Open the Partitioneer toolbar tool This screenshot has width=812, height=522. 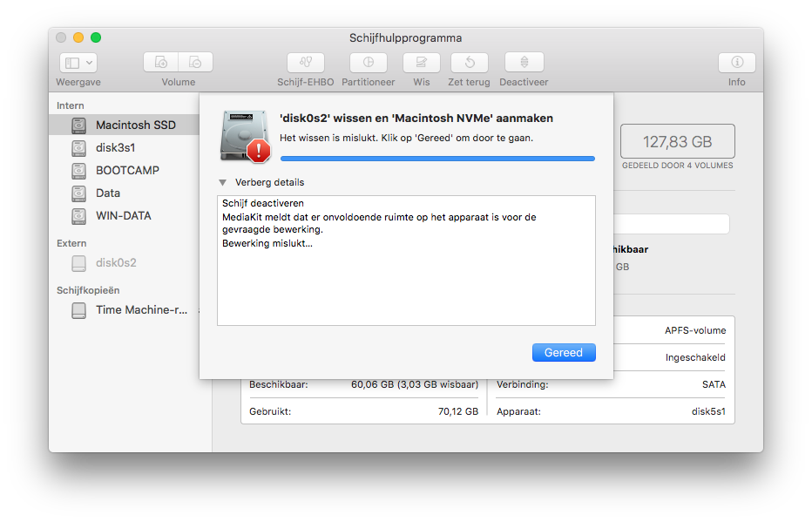pyautogui.click(x=369, y=63)
